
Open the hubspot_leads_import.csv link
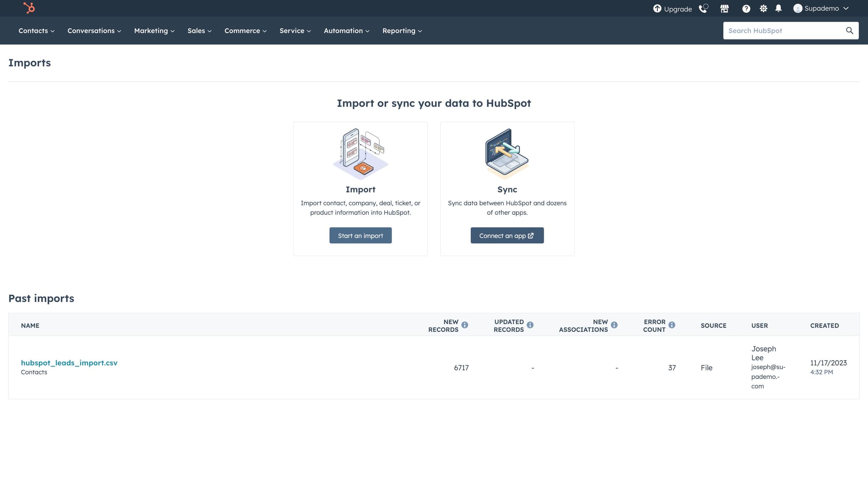coord(69,363)
